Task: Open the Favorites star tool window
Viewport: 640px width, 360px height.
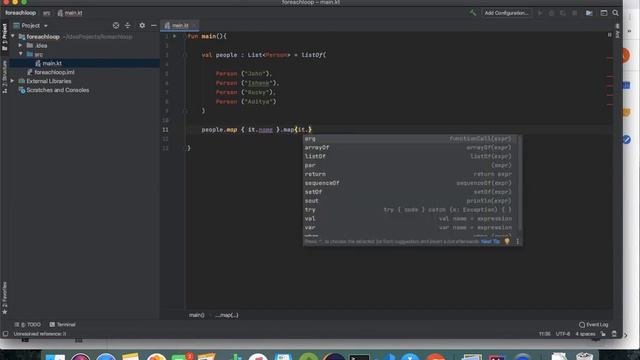Action: [x=4, y=297]
